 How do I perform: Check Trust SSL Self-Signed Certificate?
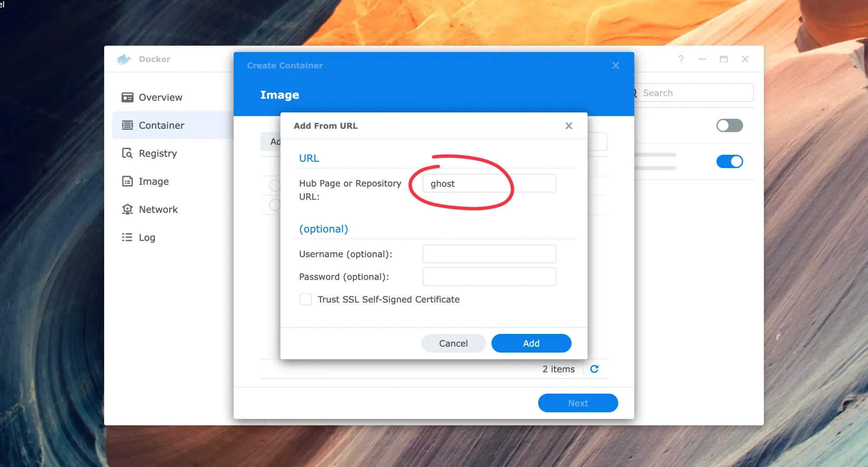(306, 299)
